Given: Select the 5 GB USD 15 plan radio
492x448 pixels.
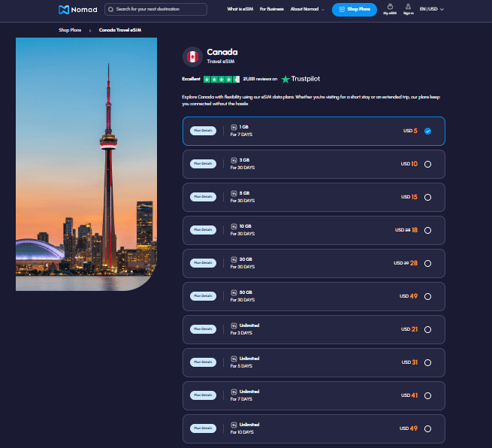Looking at the screenshot, I should coord(427,197).
